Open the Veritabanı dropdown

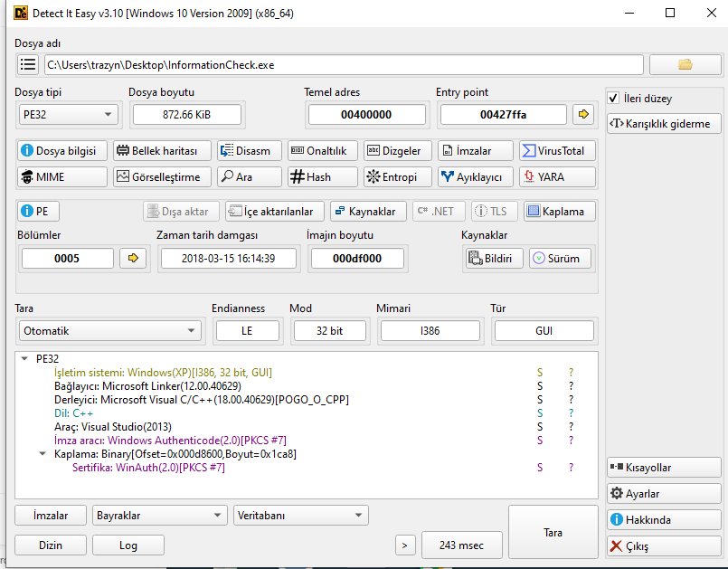tap(300, 516)
